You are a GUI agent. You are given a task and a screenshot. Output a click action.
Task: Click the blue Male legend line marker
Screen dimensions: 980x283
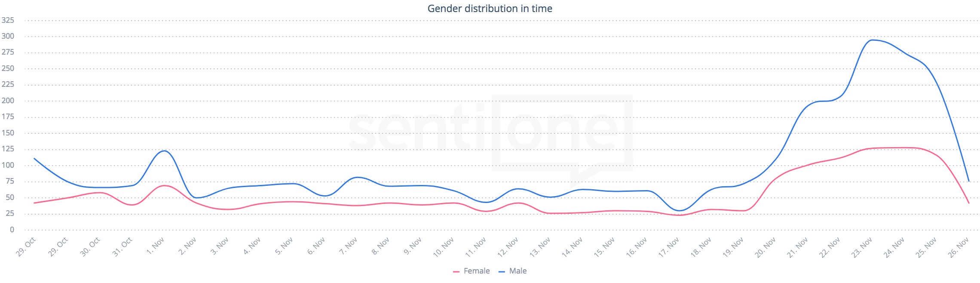502,271
